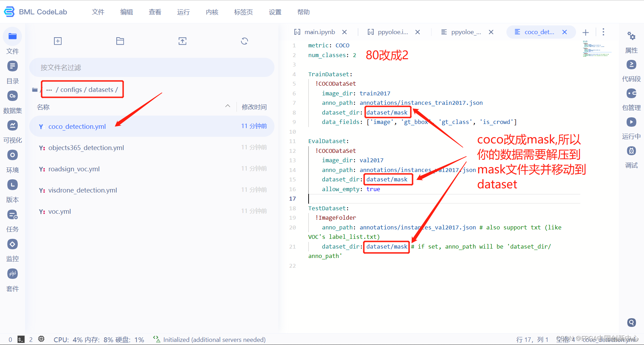Switch to the main.ipynb tab
This screenshot has height=345, width=644.
click(x=320, y=32)
